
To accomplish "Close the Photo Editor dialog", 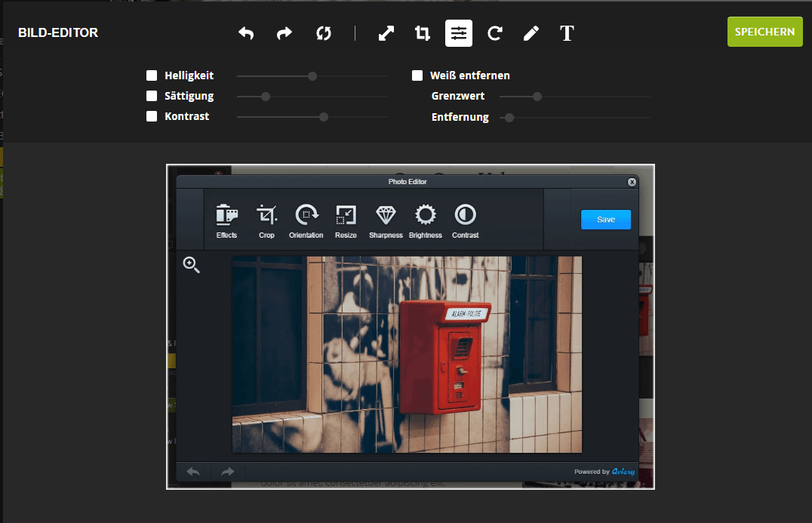I will (x=632, y=182).
